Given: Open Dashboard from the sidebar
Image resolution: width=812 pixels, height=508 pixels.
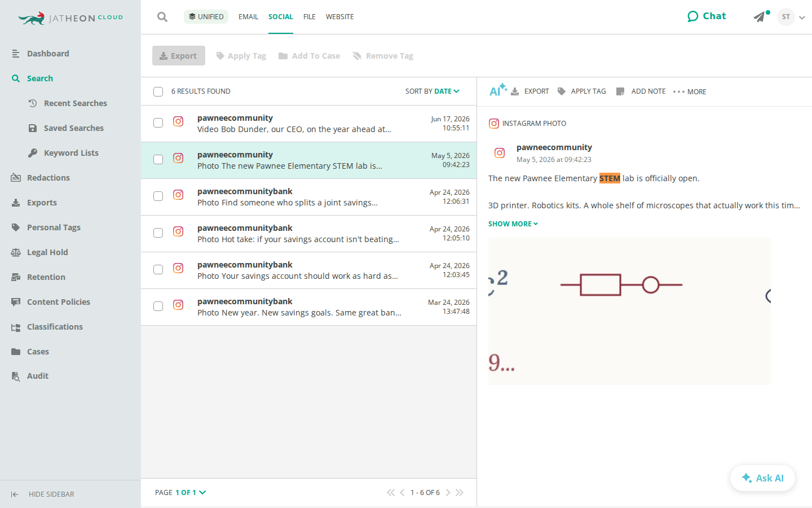Looking at the screenshot, I should tap(48, 54).
